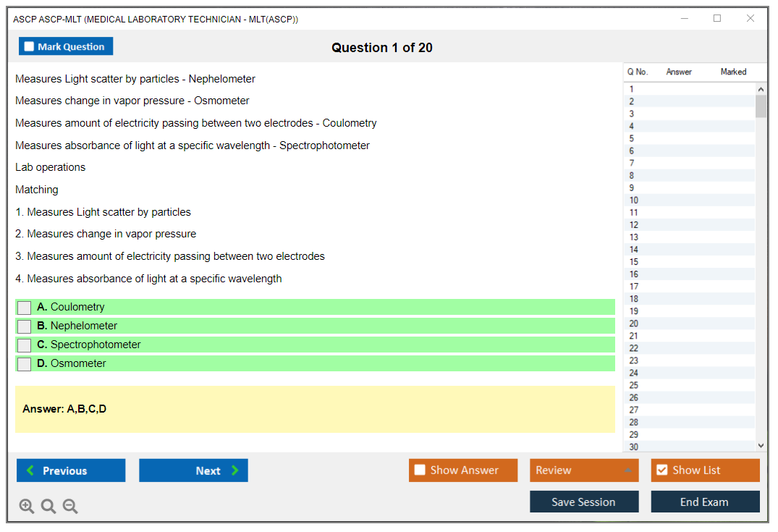
Task: Open the Review dropdown menu
Action: (x=583, y=470)
